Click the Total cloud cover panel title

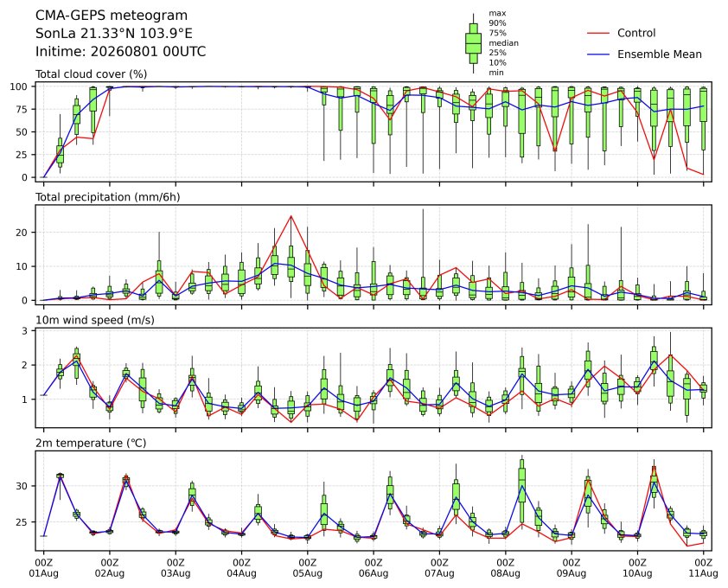tap(92, 74)
